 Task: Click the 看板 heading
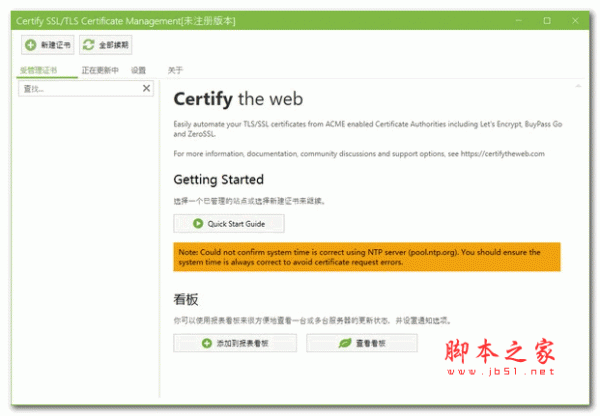point(186,299)
